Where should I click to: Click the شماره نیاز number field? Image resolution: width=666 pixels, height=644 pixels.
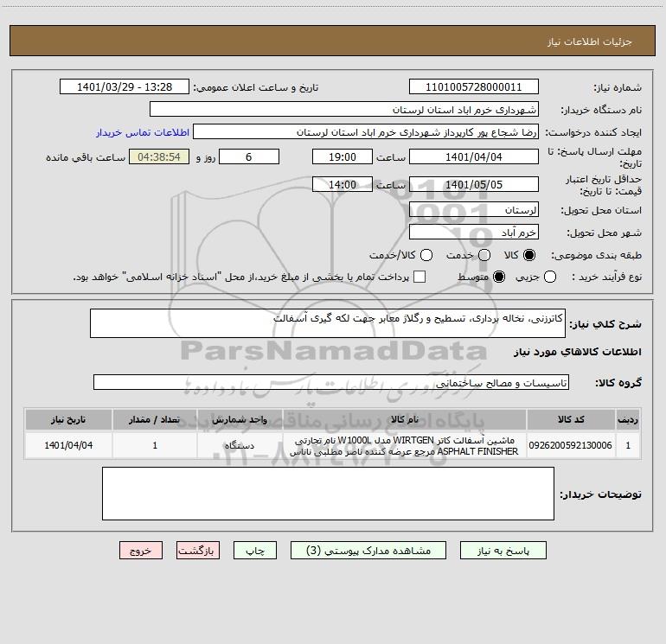[474, 86]
